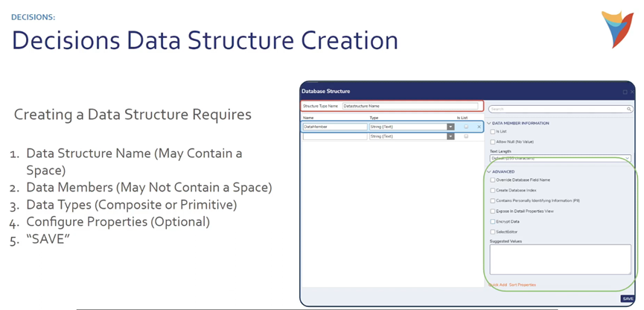Click the Sort Properties link
The image size is (644, 310).
pos(523,285)
